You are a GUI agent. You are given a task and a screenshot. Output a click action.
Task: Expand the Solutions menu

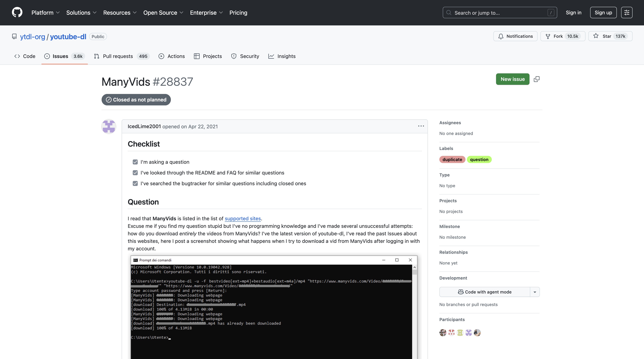click(x=81, y=13)
